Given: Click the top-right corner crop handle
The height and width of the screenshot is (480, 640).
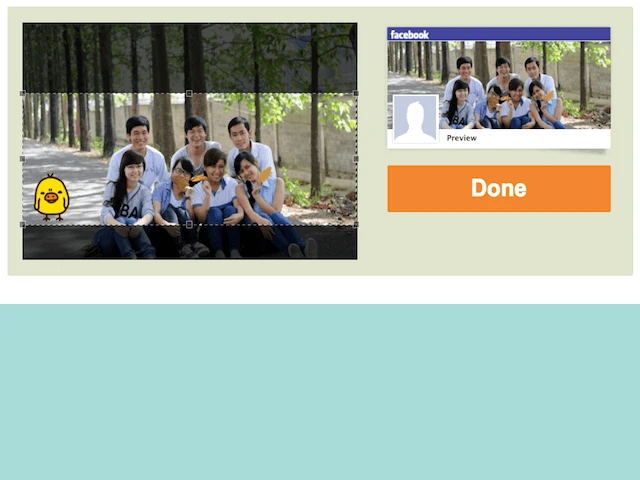Looking at the screenshot, I should point(356,93).
